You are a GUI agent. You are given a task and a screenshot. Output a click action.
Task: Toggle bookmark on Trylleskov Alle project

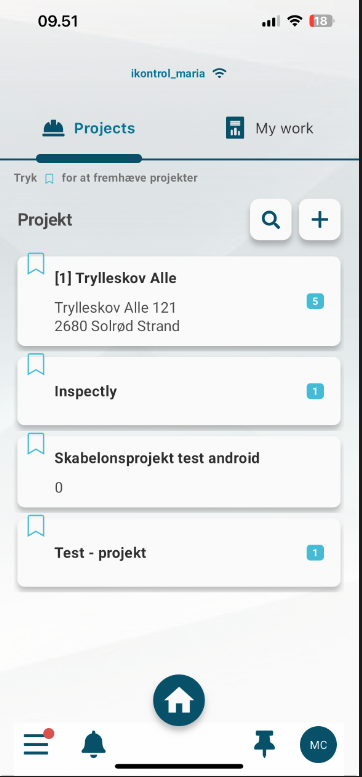(36, 263)
